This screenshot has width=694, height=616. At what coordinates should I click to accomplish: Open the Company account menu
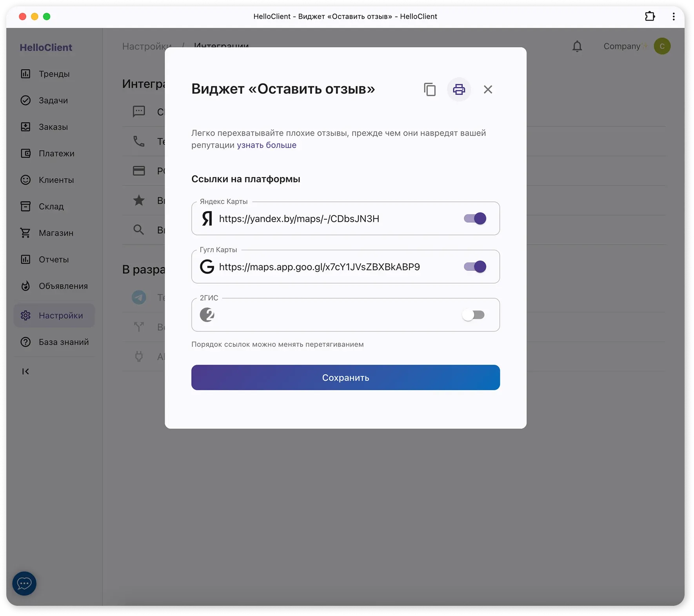coord(636,46)
